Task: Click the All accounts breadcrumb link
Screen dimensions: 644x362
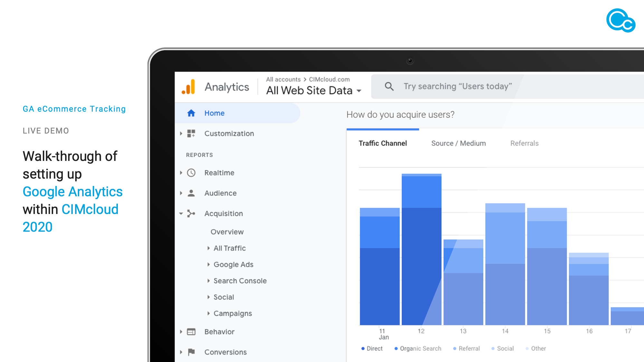Action: click(x=283, y=79)
